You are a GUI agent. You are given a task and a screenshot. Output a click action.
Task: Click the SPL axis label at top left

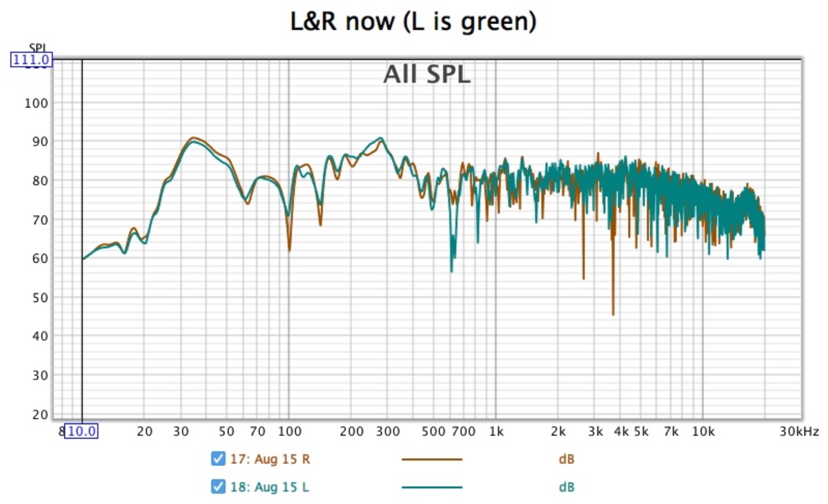coord(37,48)
